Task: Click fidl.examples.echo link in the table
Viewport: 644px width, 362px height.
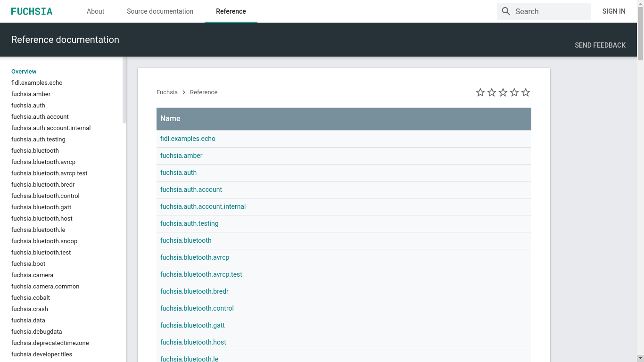Action: 188,139
